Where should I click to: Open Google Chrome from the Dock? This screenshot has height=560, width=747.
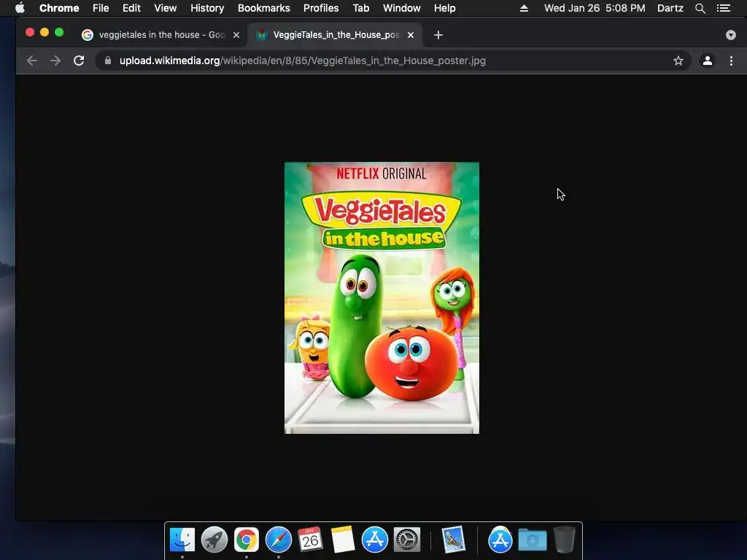click(247, 540)
